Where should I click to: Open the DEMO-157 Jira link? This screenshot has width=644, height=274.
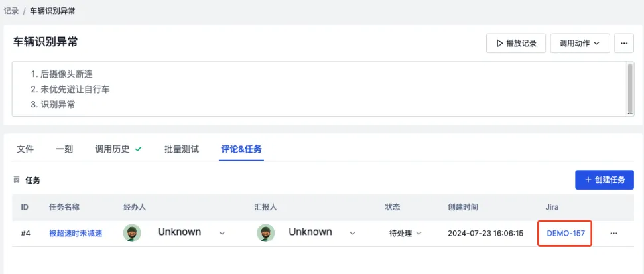coord(566,233)
